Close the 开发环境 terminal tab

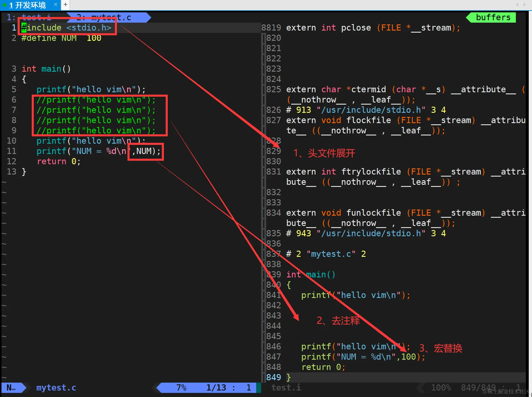pyautogui.click(x=56, y=4)
